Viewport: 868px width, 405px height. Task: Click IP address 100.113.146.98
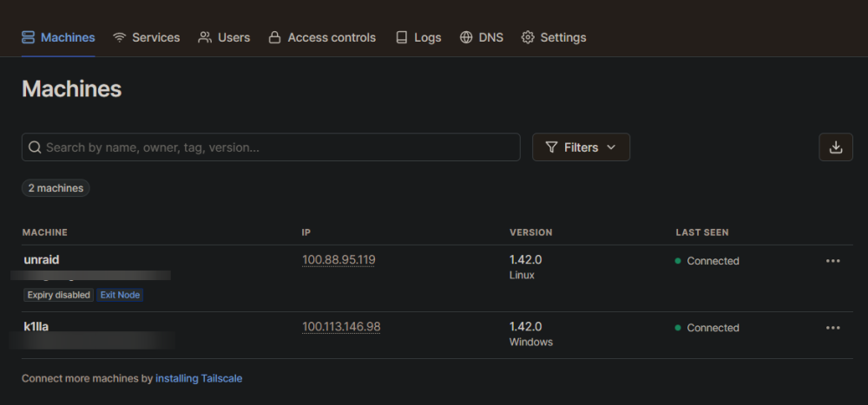tap(341, 327)
